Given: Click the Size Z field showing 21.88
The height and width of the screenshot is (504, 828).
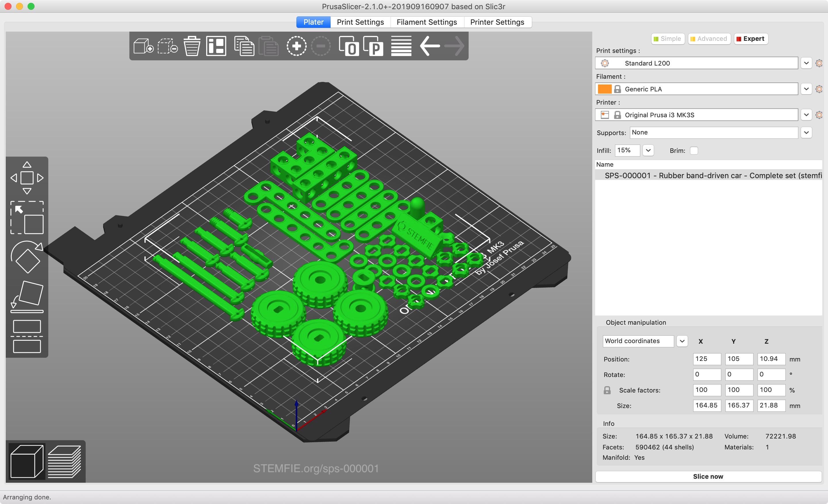Looking at the screenshot, I should click(771, 405).
